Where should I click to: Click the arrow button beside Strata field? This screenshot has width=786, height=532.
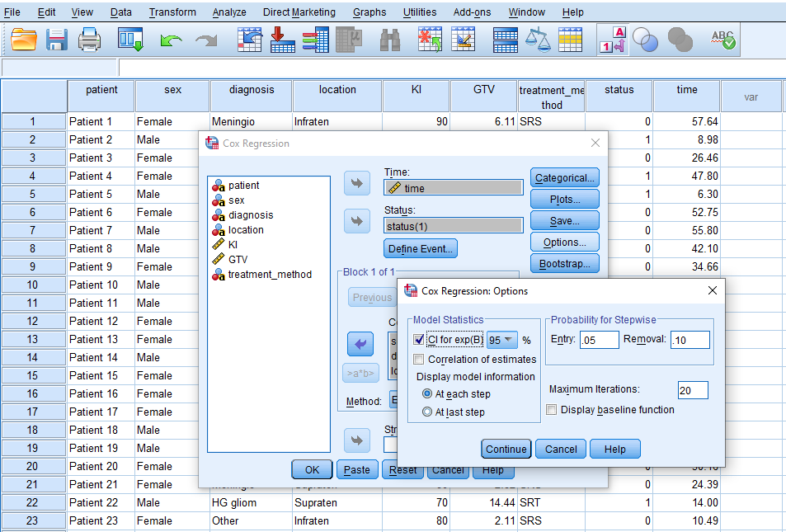[357, 440]
